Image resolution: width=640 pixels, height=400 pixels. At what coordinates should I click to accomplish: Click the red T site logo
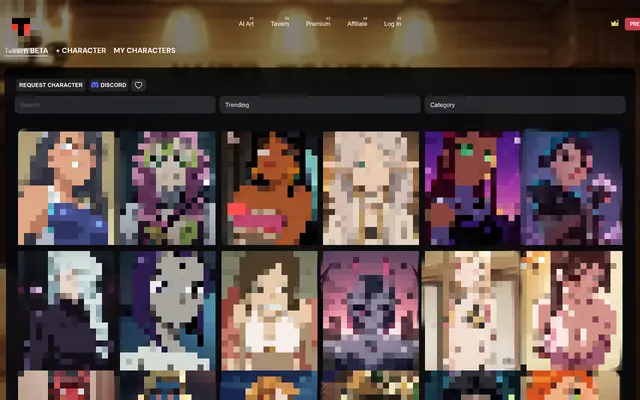click(x=20, y=27)
